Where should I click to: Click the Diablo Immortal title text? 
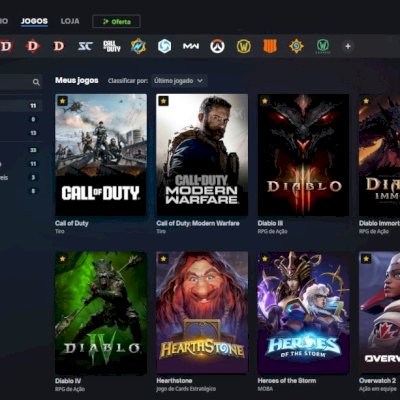(x=379, y=223)
